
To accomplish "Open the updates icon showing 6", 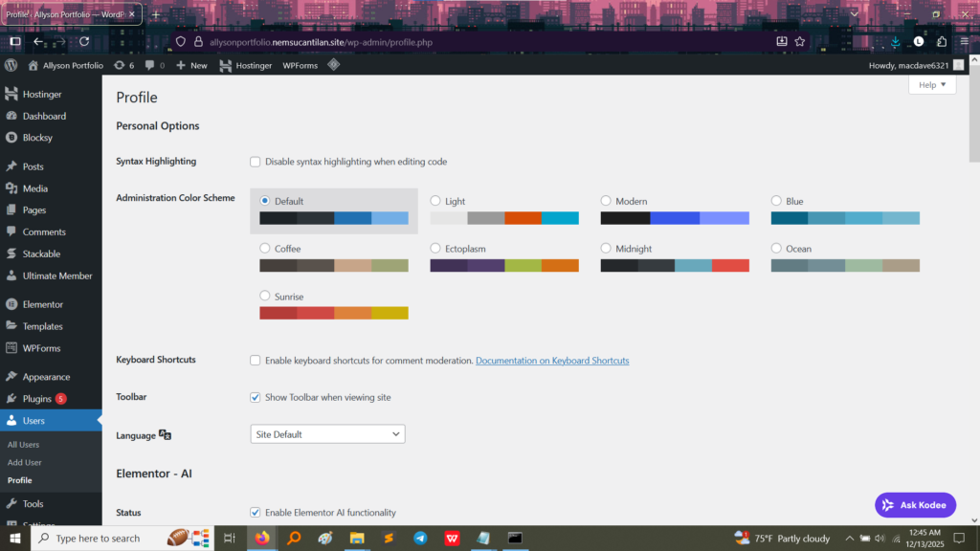I will [123, 65].
